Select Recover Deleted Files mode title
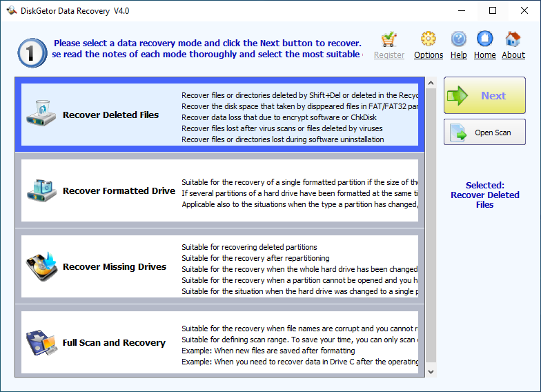Image resolution: width=541 pixels, height=392 pixels. [110, 115]
